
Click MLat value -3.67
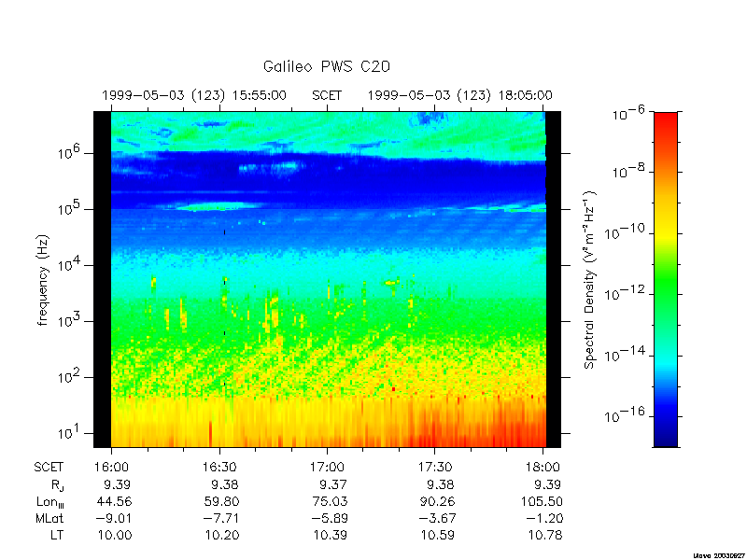436,518
